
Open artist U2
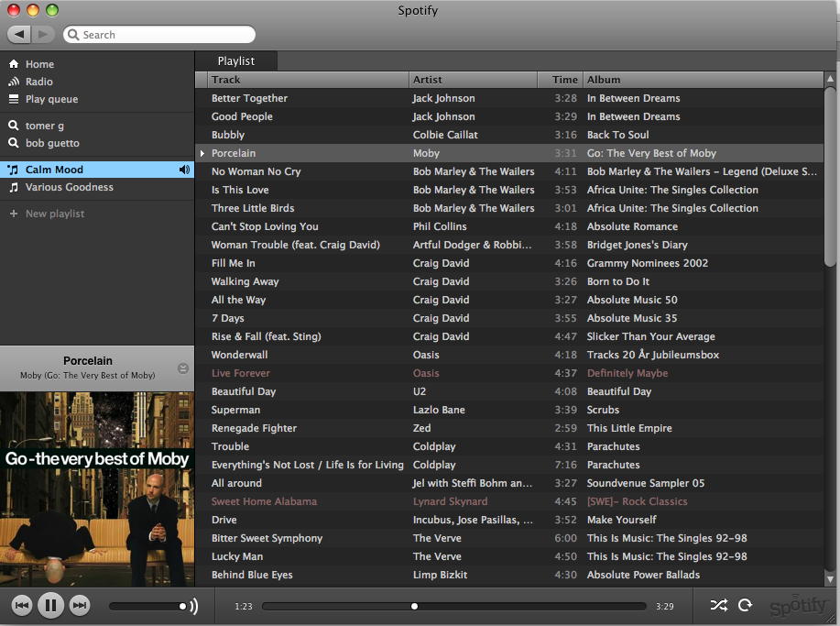pos(420,391)
